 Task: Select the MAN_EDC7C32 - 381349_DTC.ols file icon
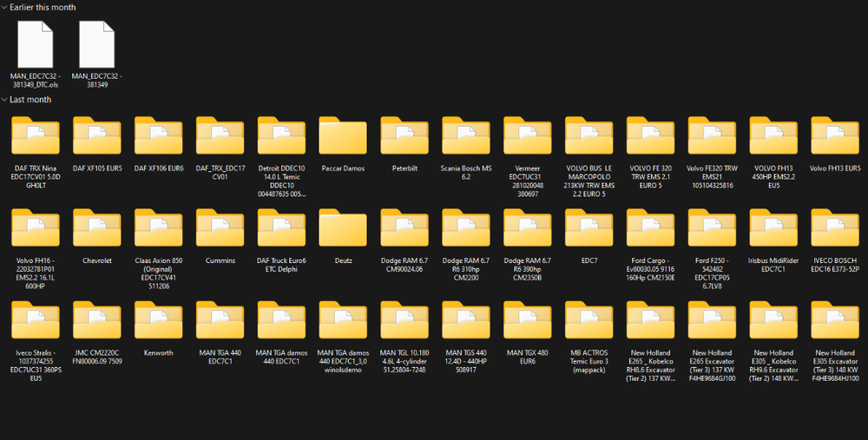[x=36, y=44]
